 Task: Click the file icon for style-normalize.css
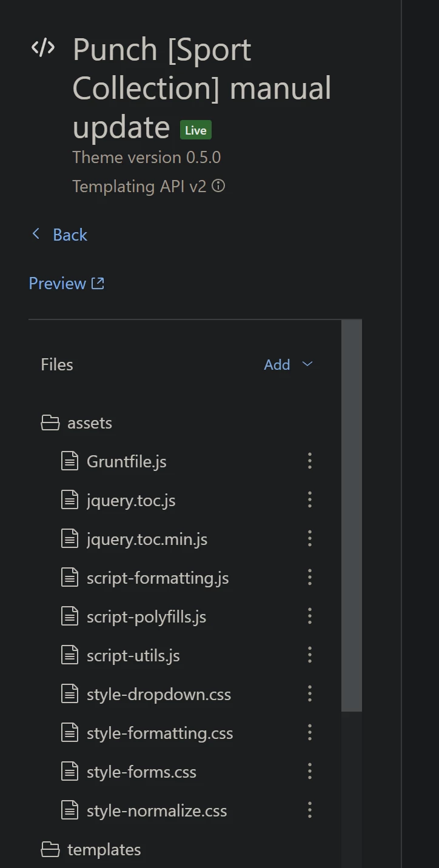pos(70,810)
